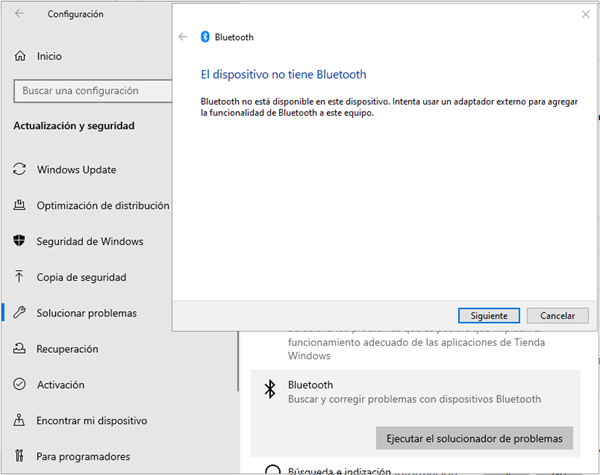
Task: Click the black Bluetooth icon in troubleshooter list
Action: pos(270,389)
